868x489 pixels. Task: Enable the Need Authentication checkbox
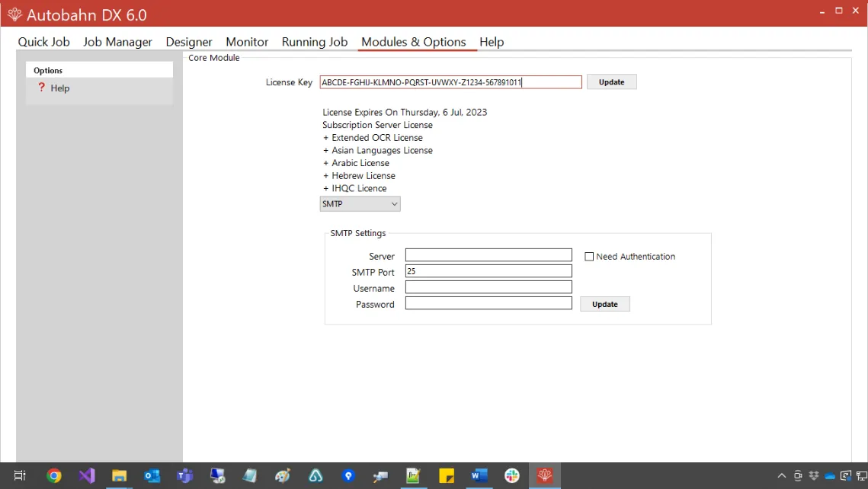click(x=589, y=256)
